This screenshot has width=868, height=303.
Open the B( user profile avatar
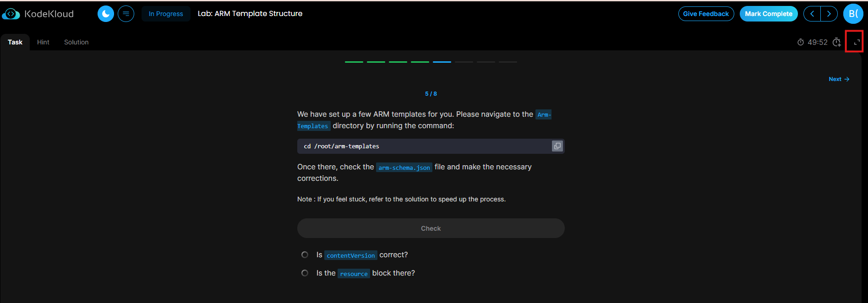(853, 14)
